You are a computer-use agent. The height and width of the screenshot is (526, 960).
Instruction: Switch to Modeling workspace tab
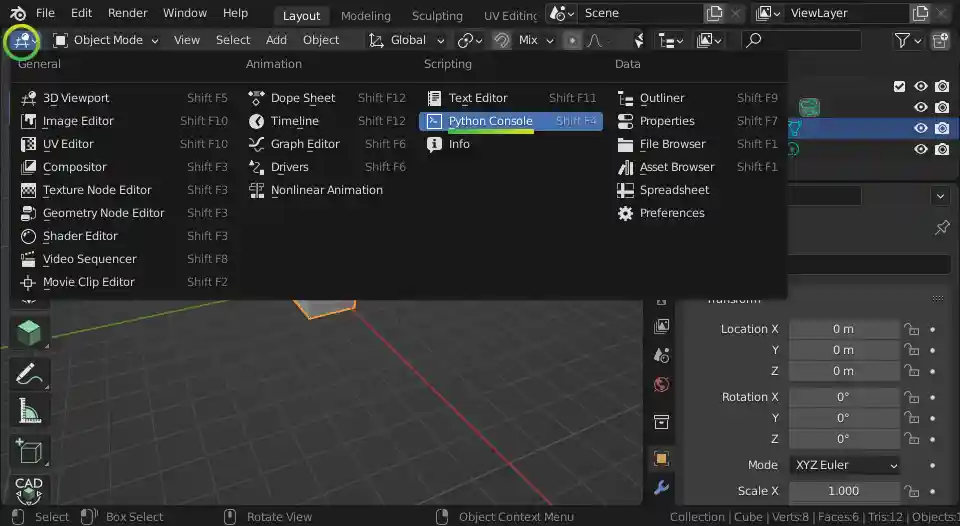pos(366,16)
